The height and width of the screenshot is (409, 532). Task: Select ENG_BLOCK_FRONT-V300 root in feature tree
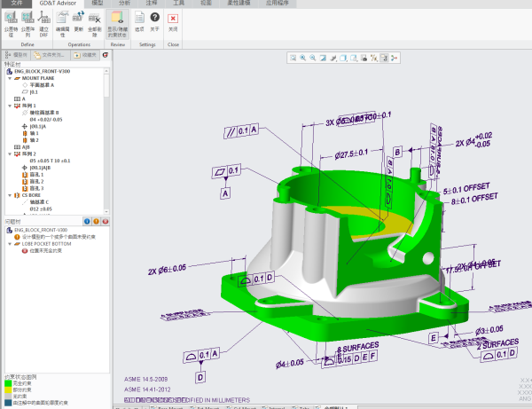click(x=34, y=70)
